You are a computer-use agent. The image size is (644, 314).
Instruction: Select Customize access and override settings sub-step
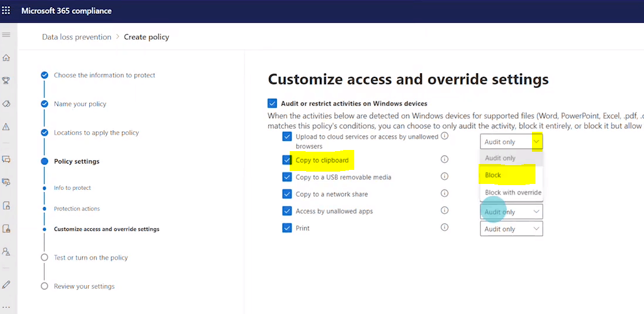[107, 229]
